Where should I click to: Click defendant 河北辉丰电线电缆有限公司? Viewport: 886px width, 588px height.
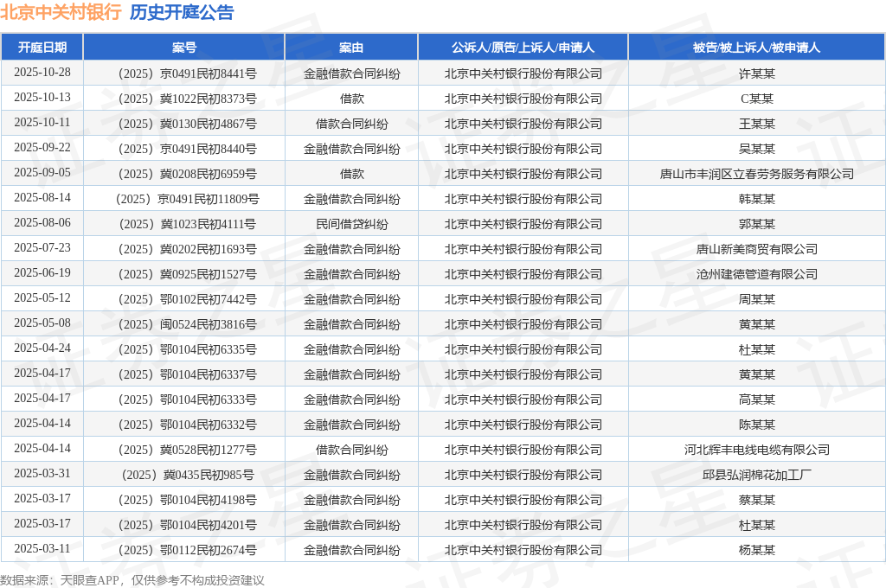pyautogui.click(x=756, y=450)
